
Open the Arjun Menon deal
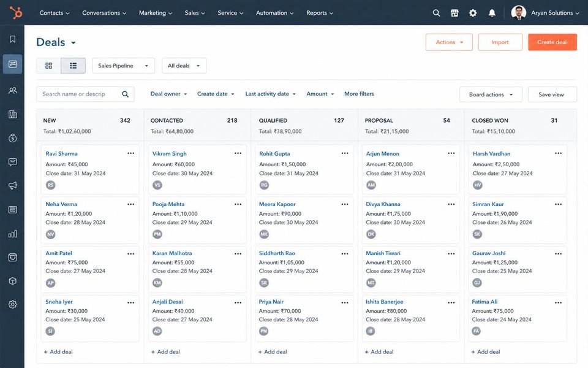click(x=382, y=153)
